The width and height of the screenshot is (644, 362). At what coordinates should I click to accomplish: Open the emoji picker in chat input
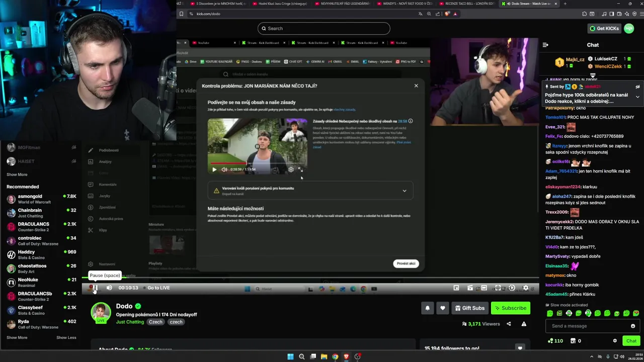(633, 326)
